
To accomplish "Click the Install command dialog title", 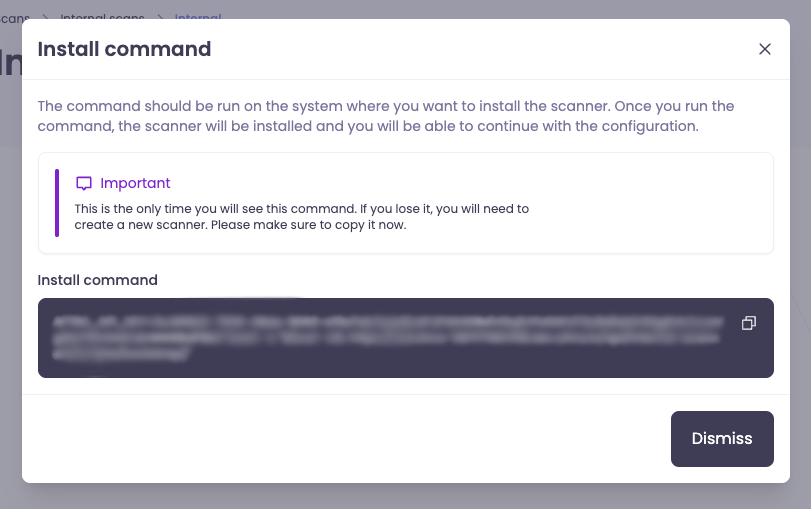I will point(124,49).
